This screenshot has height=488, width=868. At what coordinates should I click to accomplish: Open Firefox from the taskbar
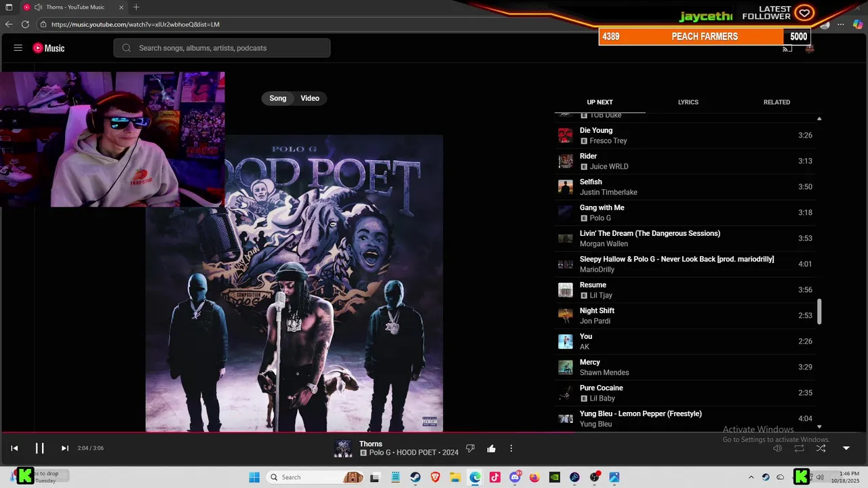534,477
